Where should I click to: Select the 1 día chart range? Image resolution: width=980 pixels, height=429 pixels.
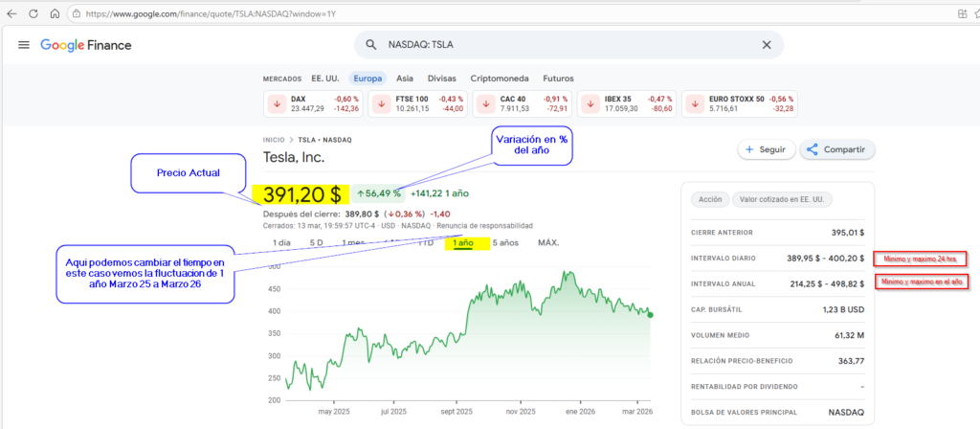click(281, 243)
